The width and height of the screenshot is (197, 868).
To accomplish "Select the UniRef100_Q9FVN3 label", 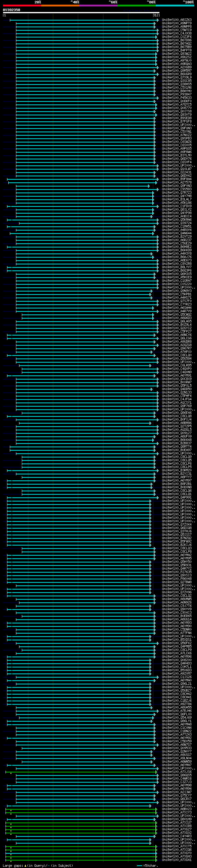I will pos(177,186).
